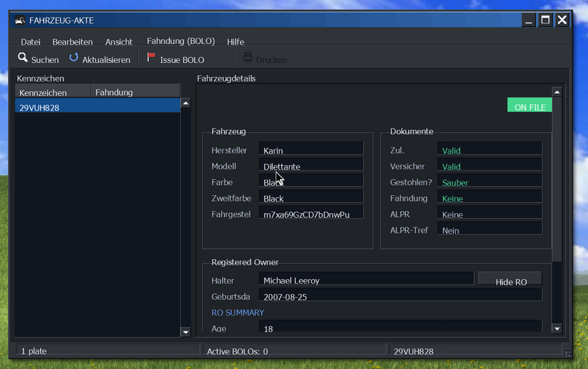Click the Hersteller field showing Karin

(x=311, y=149)
